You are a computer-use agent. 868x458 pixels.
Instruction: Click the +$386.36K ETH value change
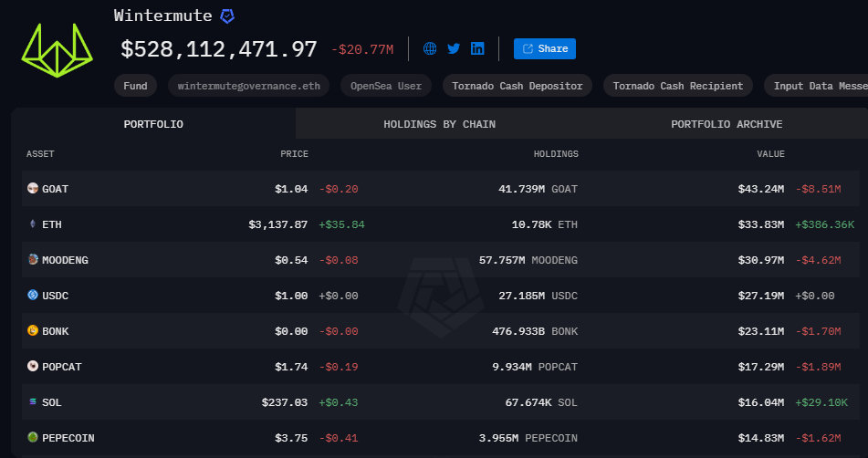pos(825,224)
